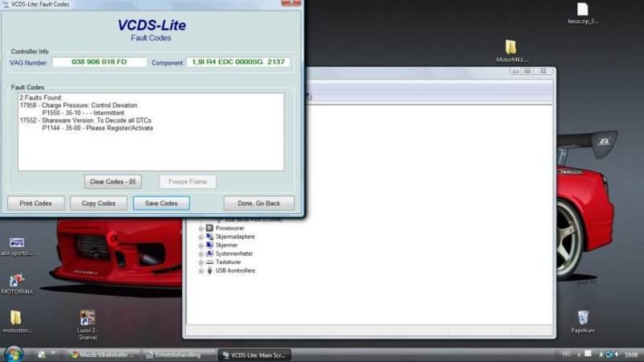Open the MOTORM4X desktop shortcut
This screenshot has height=362, width=644.
(x=16, y=281)
